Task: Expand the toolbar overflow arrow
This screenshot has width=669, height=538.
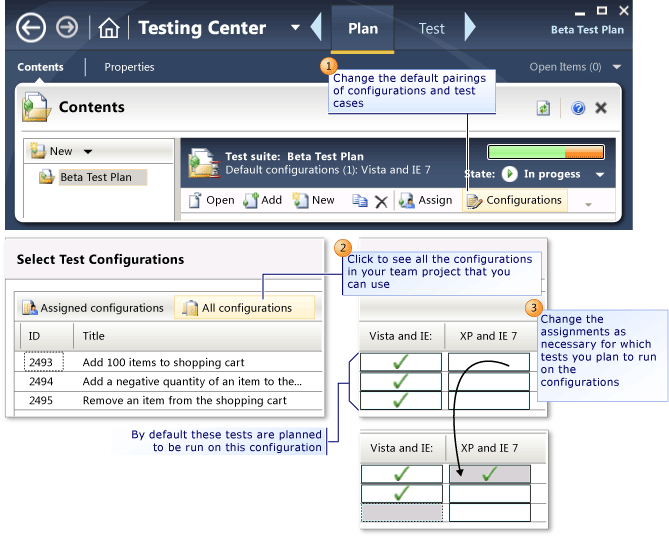Action: point(588,204)
